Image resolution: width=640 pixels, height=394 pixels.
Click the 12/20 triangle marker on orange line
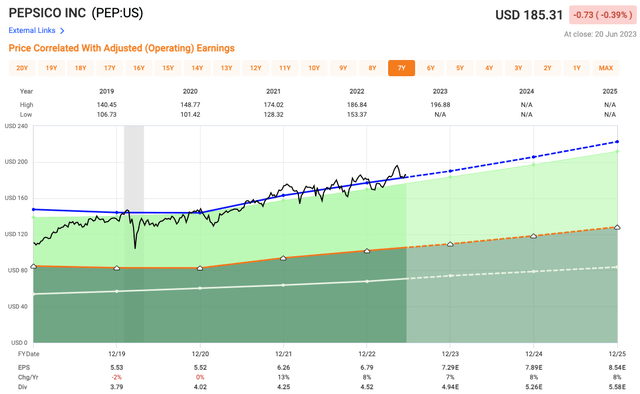[200, 268]
